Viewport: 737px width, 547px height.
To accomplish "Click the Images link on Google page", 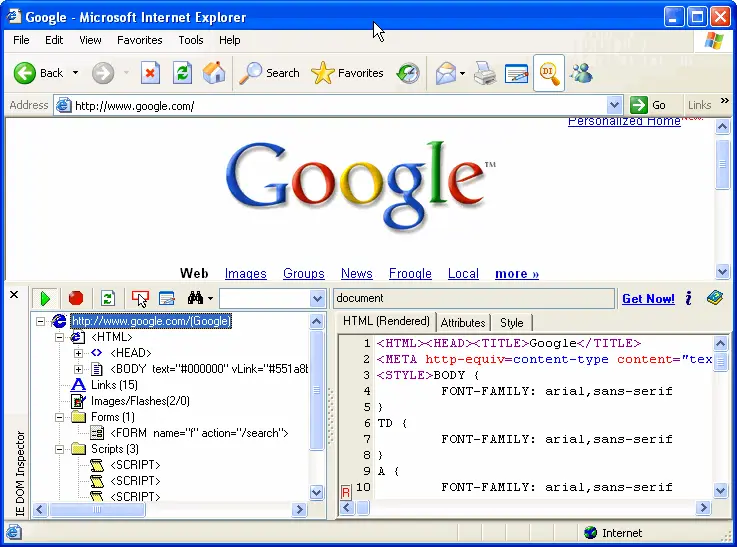I will [246, 273].
